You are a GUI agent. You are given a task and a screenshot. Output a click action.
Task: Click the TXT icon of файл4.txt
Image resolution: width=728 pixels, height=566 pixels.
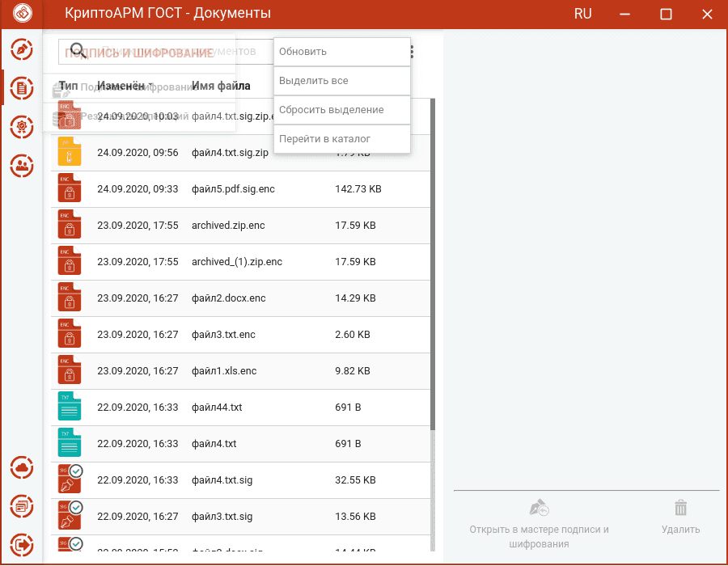coord(70,442)
